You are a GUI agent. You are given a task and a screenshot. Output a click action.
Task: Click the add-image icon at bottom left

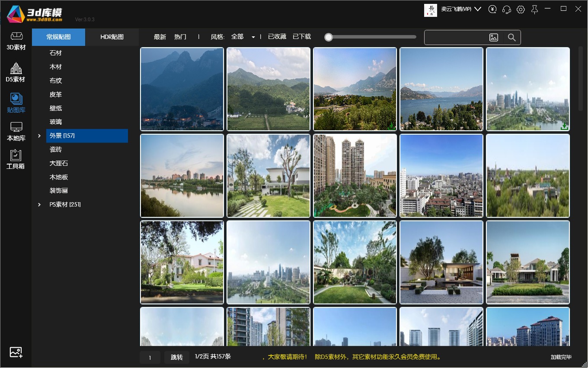coord(16,352)
